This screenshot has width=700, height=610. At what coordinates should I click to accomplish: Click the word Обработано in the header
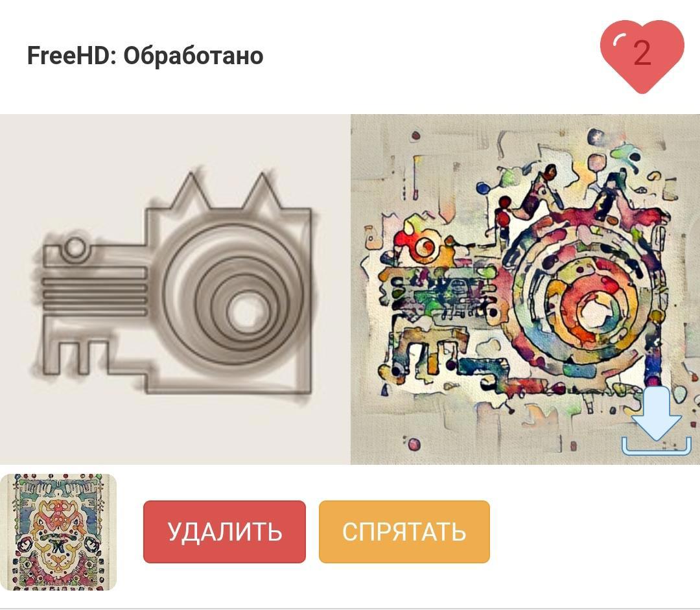(193, 56)
